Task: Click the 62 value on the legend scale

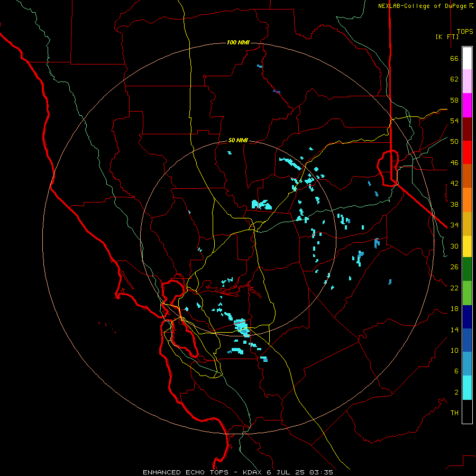Action: (x=454, y=79)
